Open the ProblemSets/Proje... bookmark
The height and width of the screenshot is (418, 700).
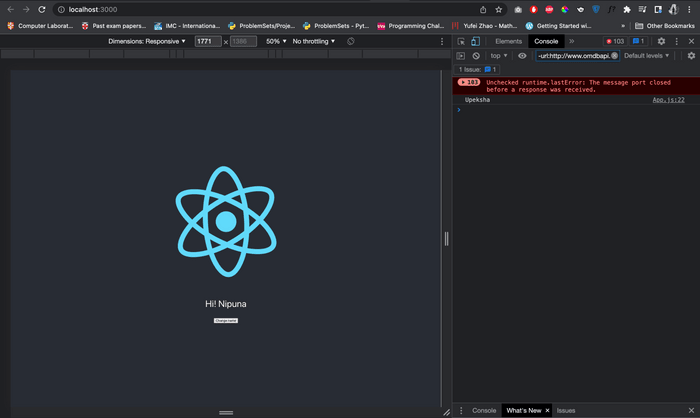(x=262, y=26)
